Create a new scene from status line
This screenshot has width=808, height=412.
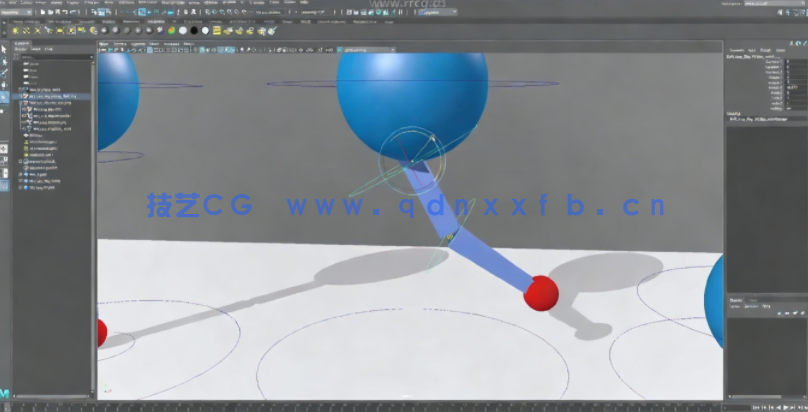43,12
